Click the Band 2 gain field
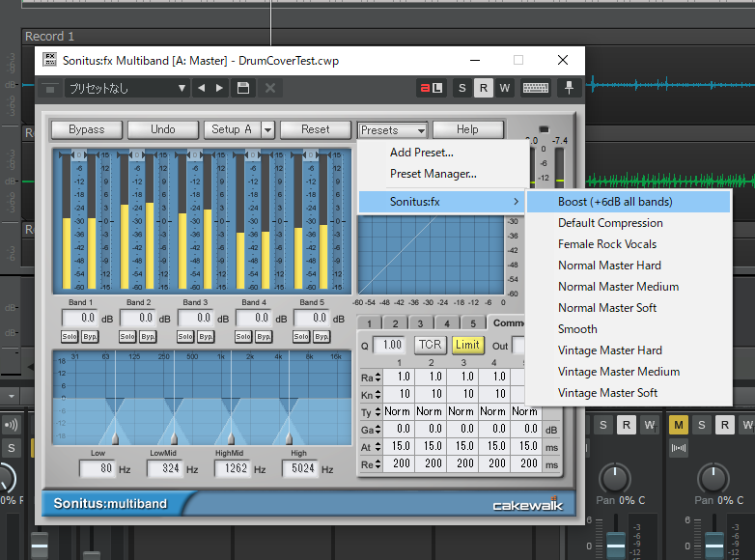 pyautogui.click(x=138, y=319)
